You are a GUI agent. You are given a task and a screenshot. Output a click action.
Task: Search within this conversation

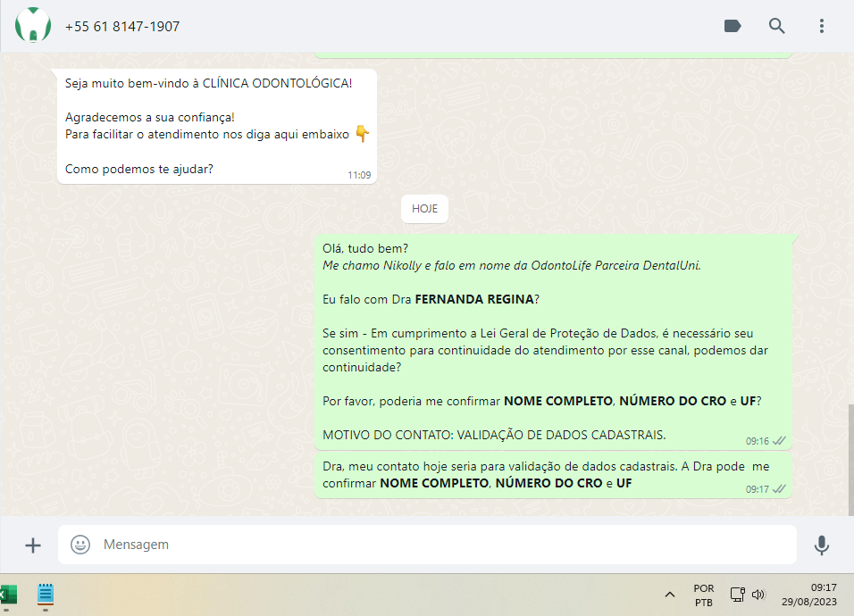tap(776, 26)
